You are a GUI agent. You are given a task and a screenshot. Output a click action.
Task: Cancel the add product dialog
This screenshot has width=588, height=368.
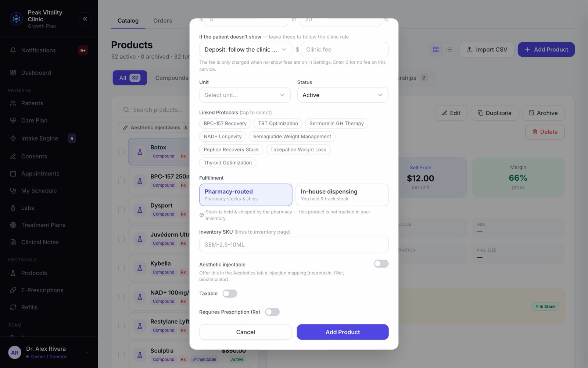(x=245, y=332)
